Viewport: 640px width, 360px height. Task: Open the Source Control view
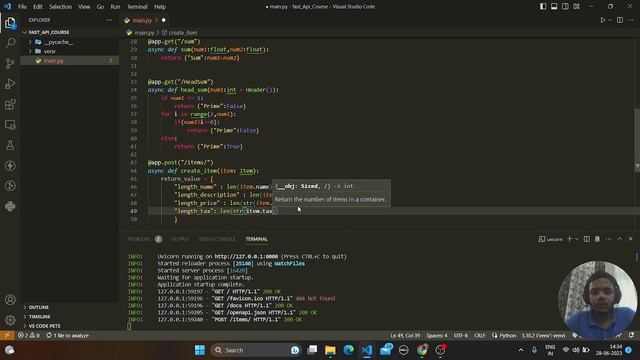click(x=10, y=63)
